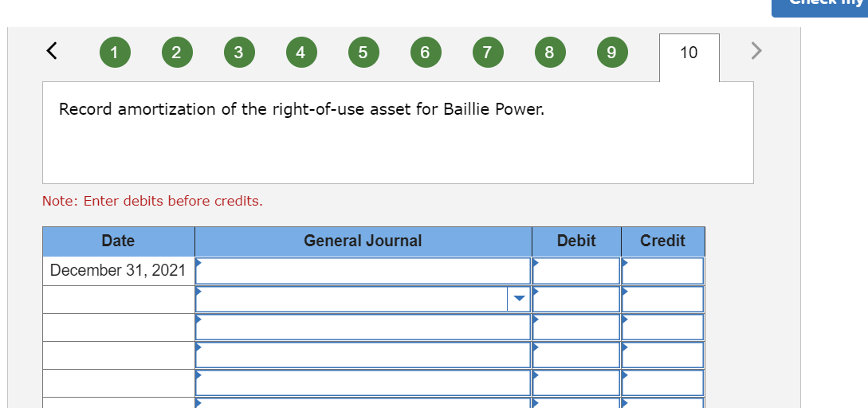Select Credit cell in the fourth journal row
The width and height of the screenshot is (868, 408).
coord(662,355)
